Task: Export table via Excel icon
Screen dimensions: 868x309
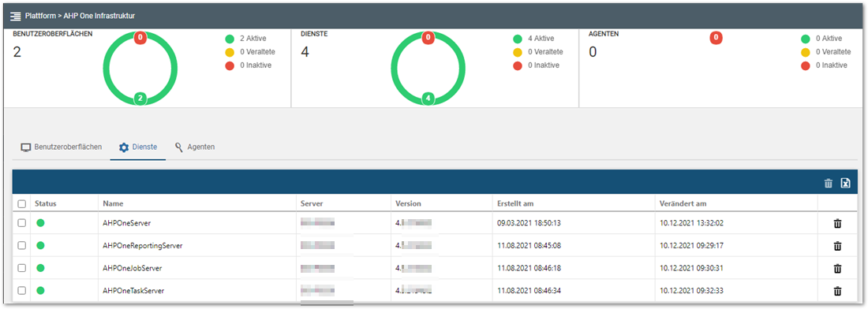Action: point(845,184)
